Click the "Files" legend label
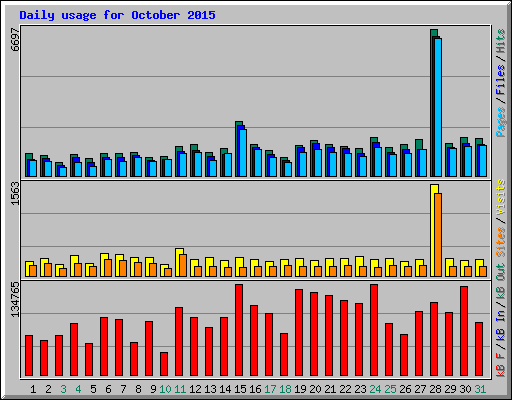Viewport: 512px width, 400px height. [501, 80]
